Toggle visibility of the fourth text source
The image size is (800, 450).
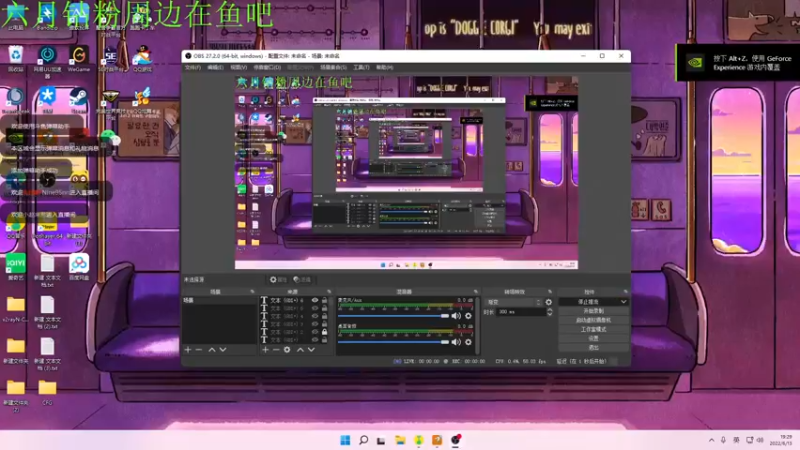pos(315,324)
